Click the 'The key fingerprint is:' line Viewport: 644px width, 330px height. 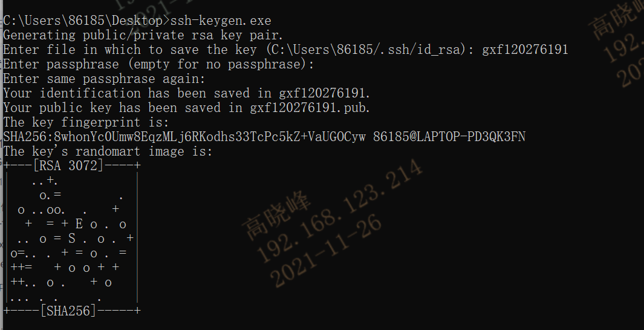86,122
